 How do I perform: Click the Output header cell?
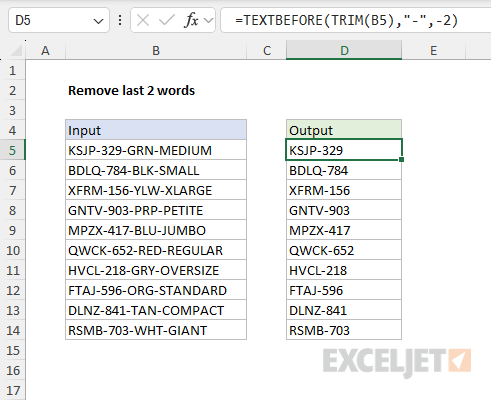344,130
